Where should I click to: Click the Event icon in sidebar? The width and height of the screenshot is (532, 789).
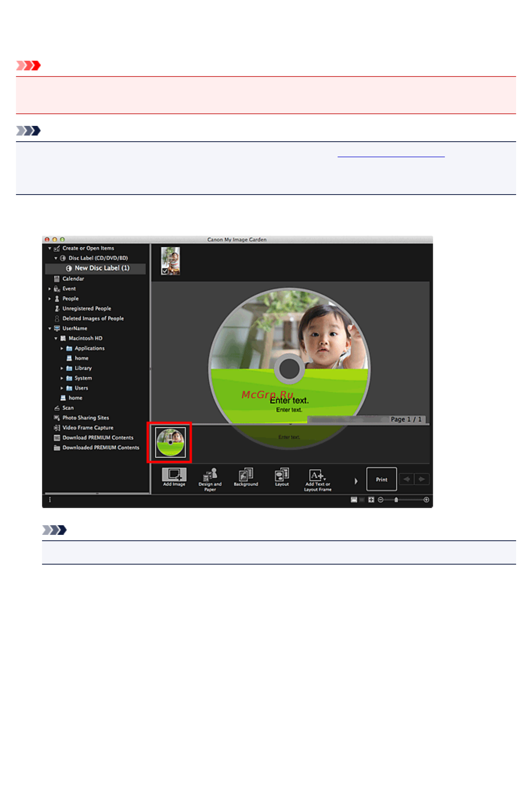(x=57, y=289)
